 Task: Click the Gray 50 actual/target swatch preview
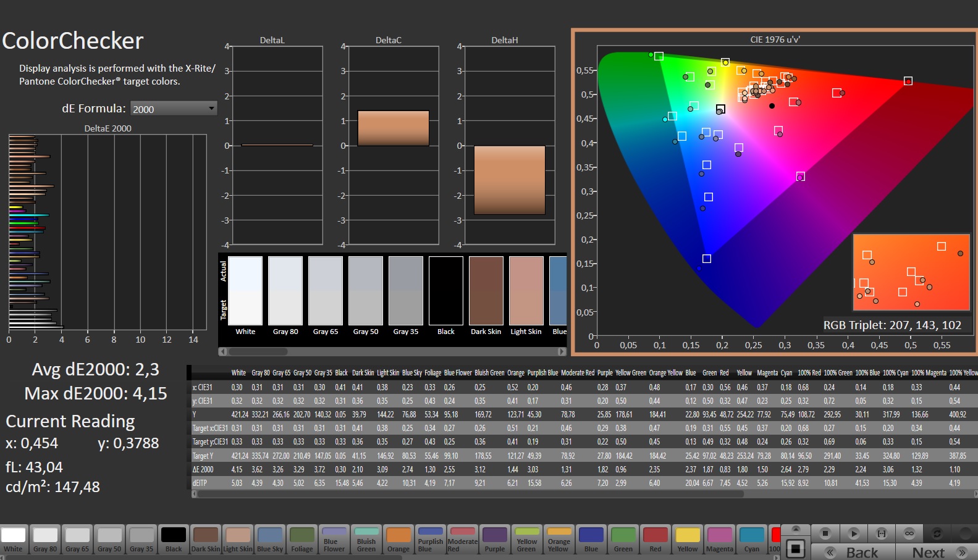pos(366,291)
